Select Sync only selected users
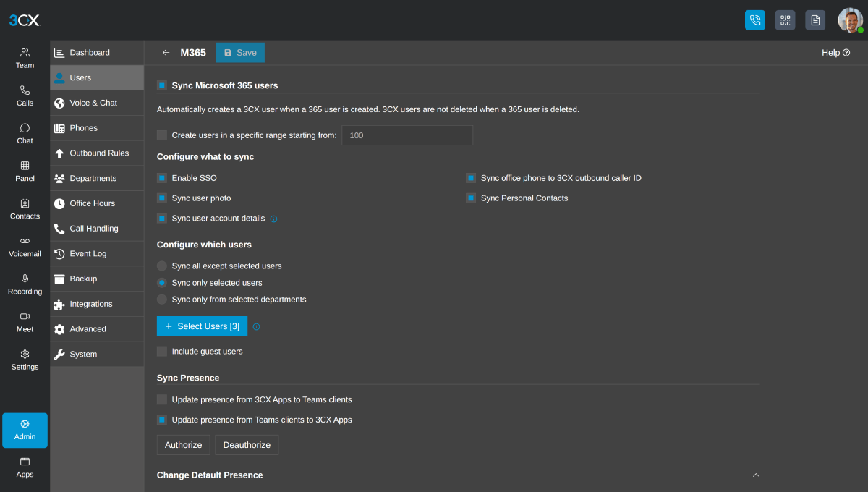The width and height of the screenshot is (868, 492). coord(162,283)
